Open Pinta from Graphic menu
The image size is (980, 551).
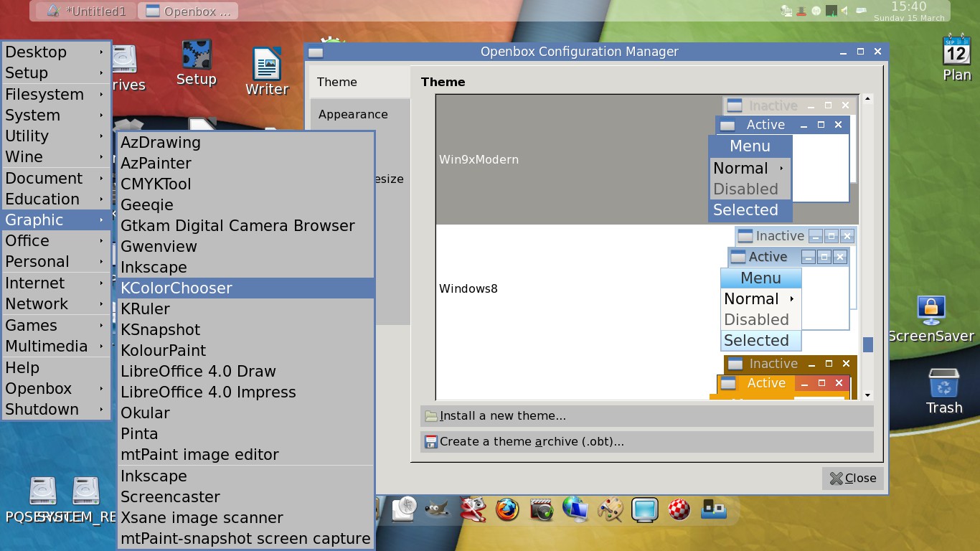tap(246, 433)
